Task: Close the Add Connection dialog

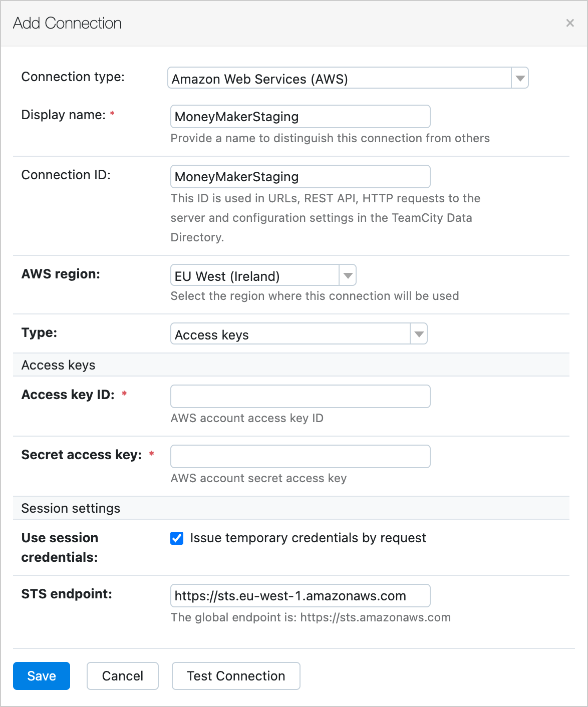Action: click(x=569, y=23)
